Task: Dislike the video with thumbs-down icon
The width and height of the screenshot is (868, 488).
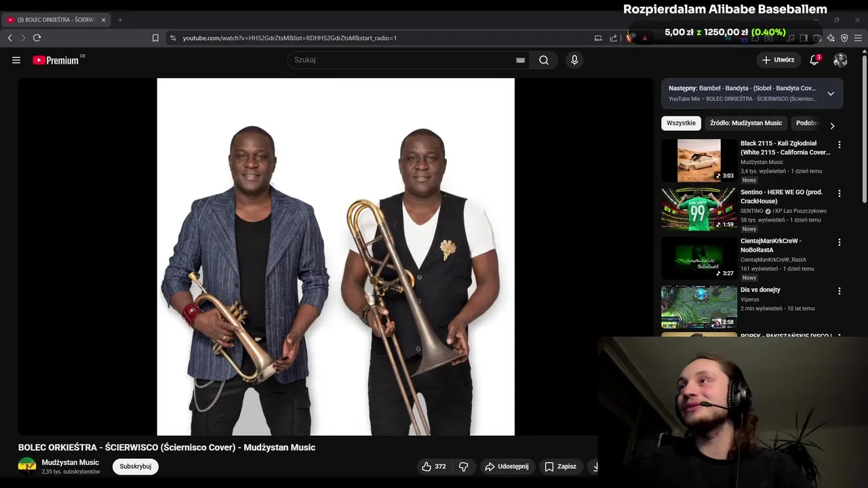Action: (464, 466)
